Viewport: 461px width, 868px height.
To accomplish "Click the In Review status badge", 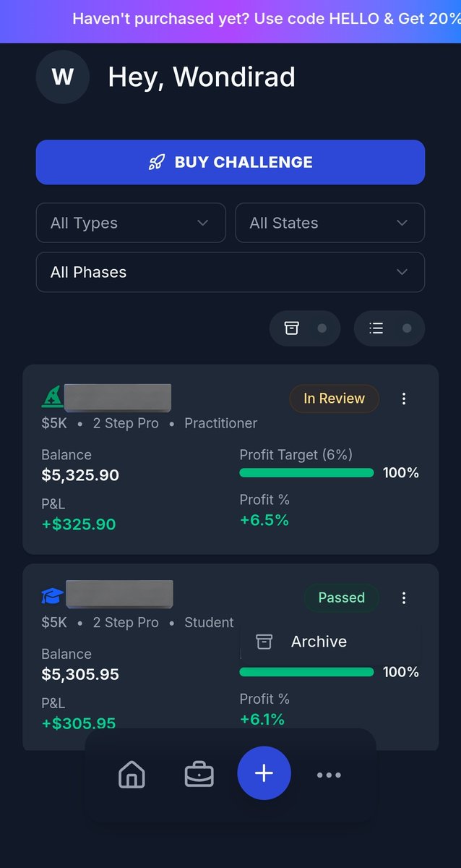I will coord(334,399).
